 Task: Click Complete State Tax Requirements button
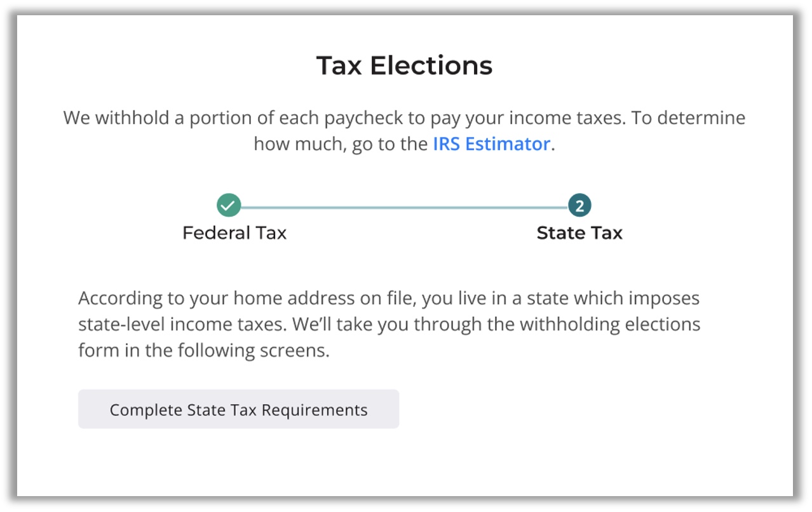pyautogui.click(x=238, y=409)
